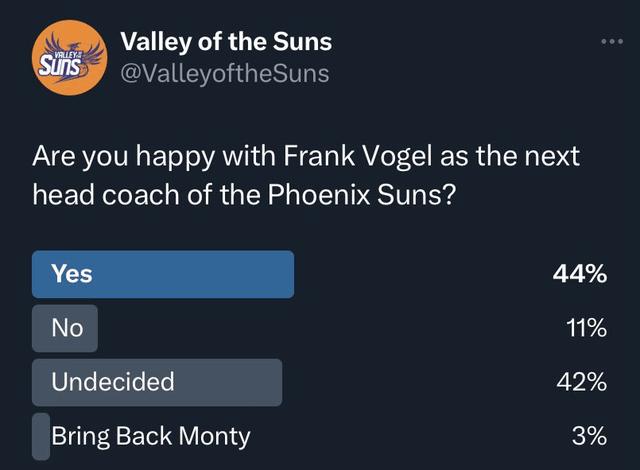
Task: Click the Bring Back Monty label text
Action: coord(151,437)
